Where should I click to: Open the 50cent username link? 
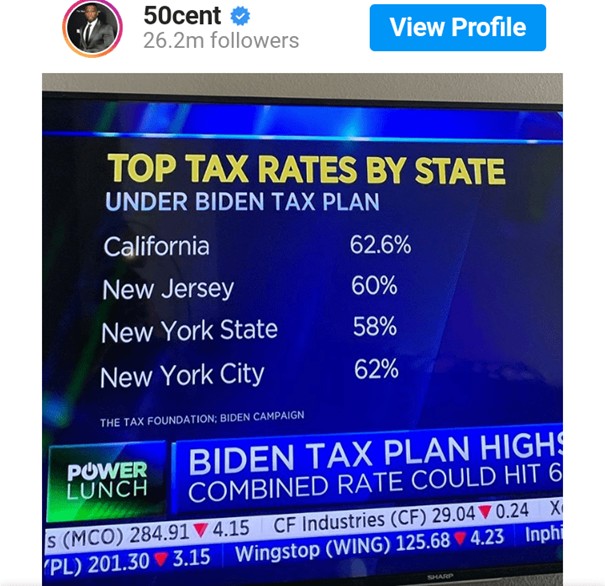pos(181,16)
